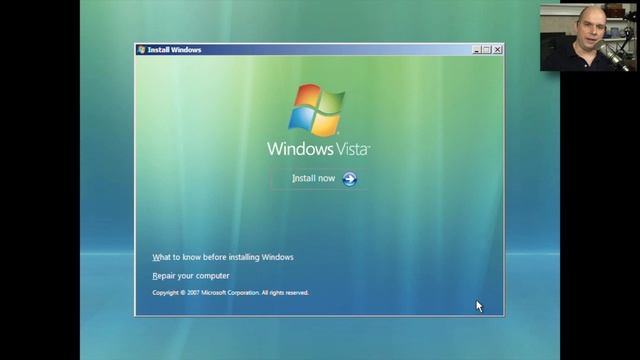Click the Windows Vista flag logo
Viewport: 640px width, 360px height.
pos(317,110)
